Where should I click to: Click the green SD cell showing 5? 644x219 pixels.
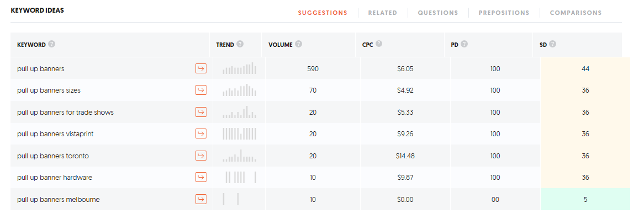[585, 199]
